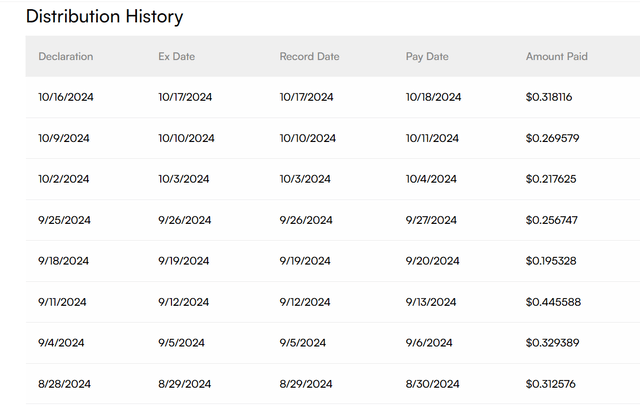Click the Distribution History heading

click(x=104, y=17)
